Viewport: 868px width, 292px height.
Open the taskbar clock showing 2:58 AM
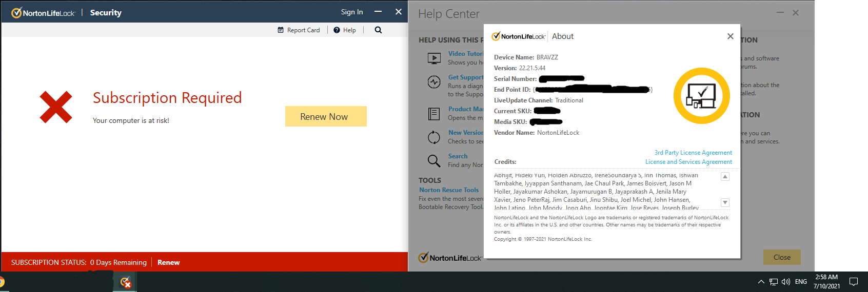[826, 282]
